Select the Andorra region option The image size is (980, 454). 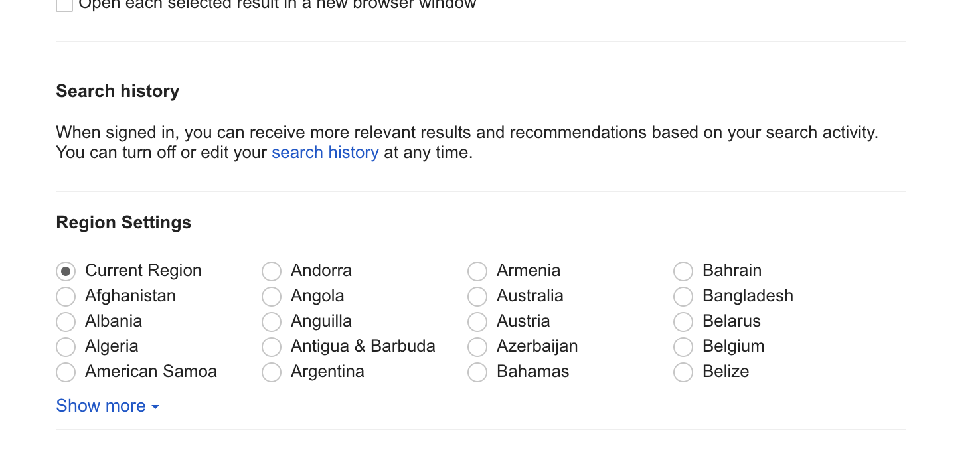272,271
